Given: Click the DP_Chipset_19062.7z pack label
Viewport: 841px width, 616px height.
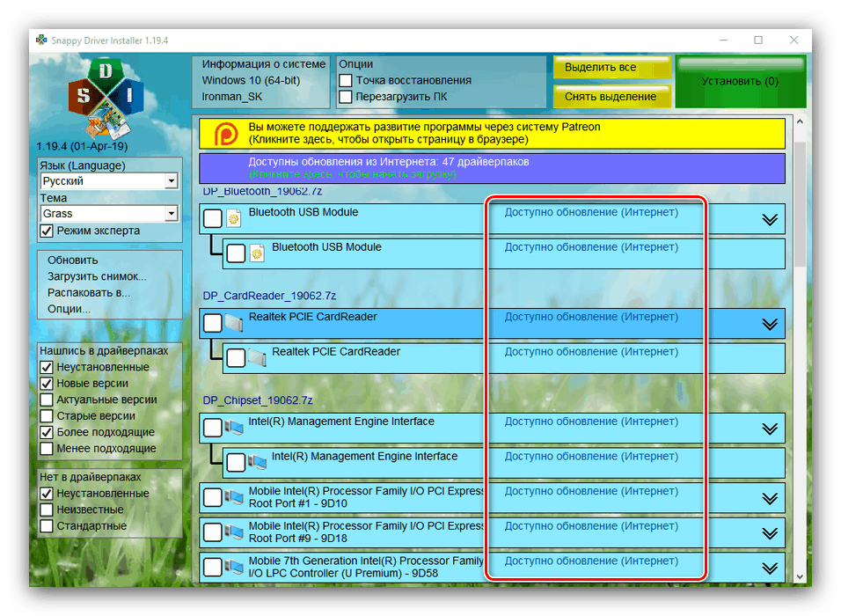Looking at the screenshot, I should [x=258, y=400].
